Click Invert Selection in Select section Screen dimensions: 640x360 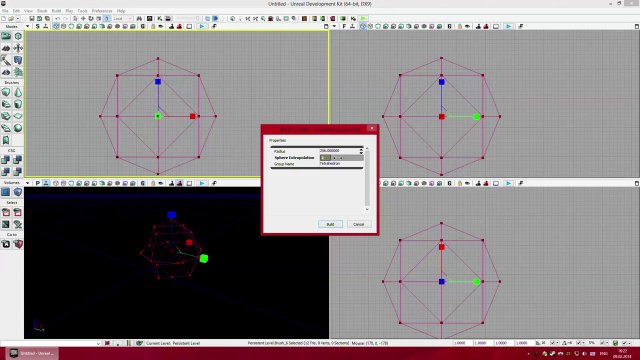pos(6,224)
